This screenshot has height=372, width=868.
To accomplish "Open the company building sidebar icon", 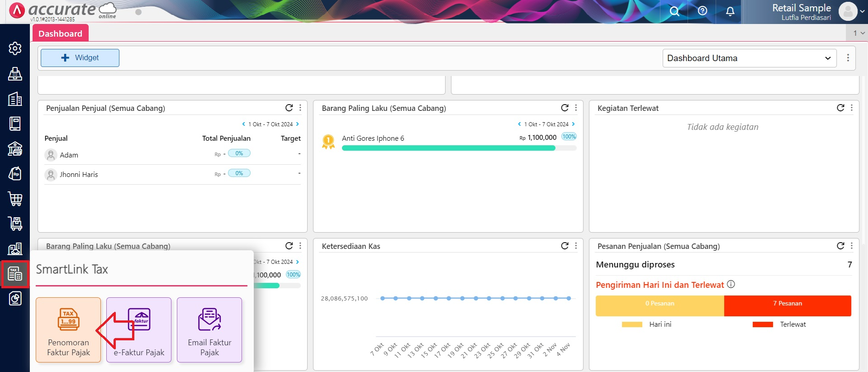I will tap(15, 99).
